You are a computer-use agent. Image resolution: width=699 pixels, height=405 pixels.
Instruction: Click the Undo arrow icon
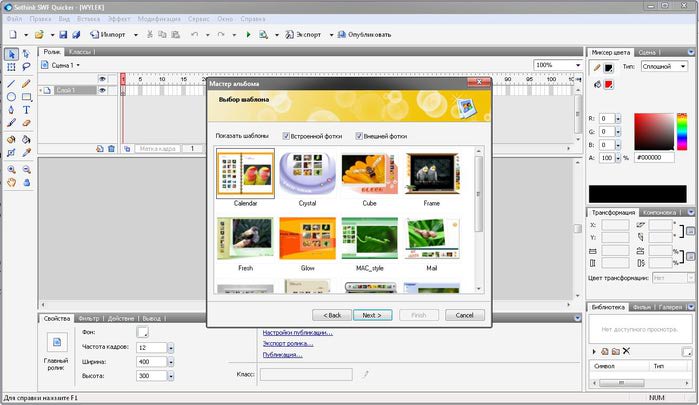pyautogui.click(x=194, y=34)
